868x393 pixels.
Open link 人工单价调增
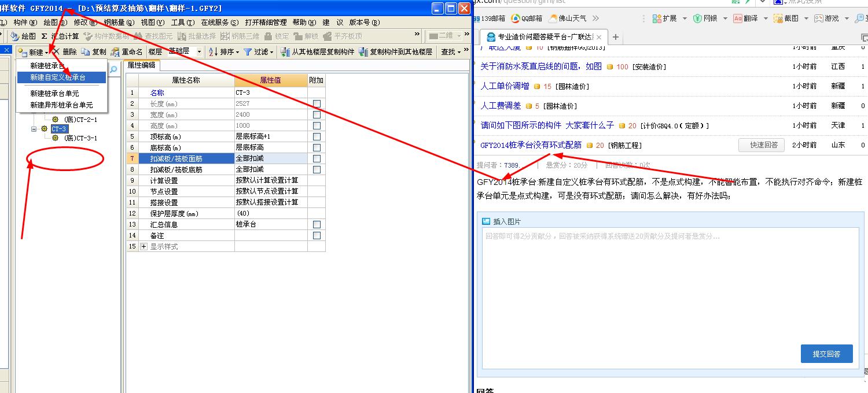[x=505, y=86]
